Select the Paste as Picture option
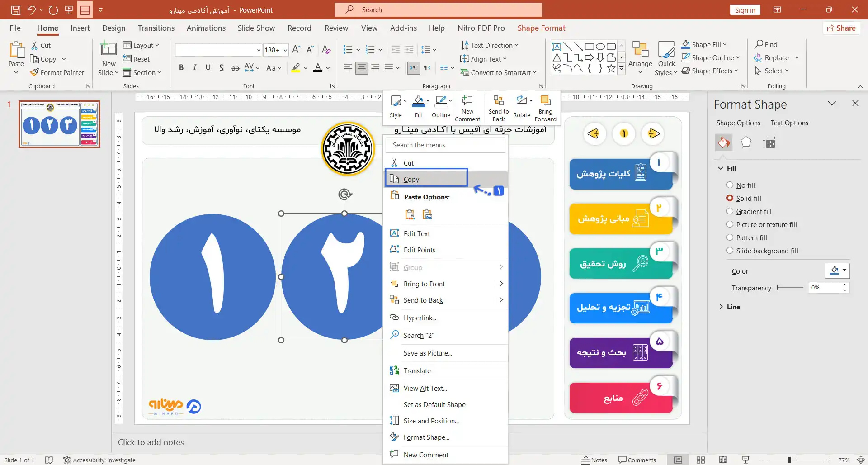 (x=428, y=214)
